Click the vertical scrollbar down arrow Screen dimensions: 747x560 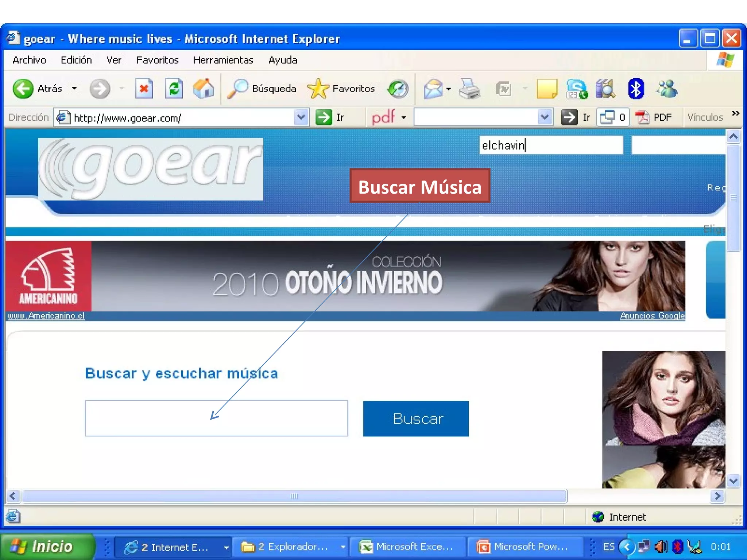pos(733,481)
